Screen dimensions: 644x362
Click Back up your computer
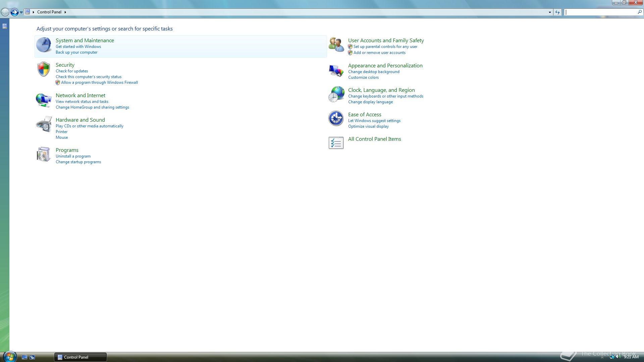tap(76, 52)
